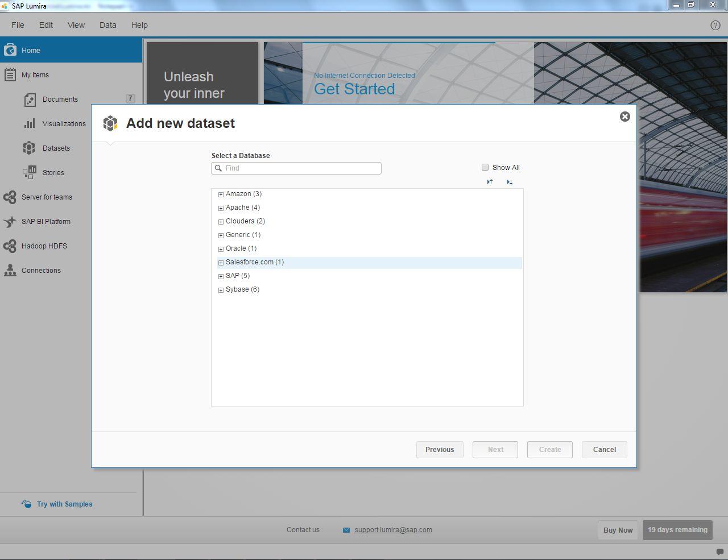Open the support.lumira@sap.com email link
Viewport: 728px width, 560px height.
pos(393,530)
